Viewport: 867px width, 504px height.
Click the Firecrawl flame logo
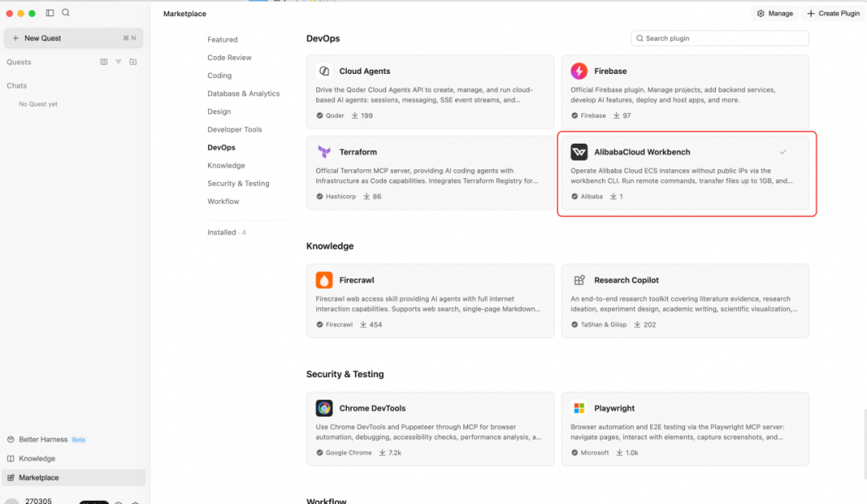pos(324,280)
